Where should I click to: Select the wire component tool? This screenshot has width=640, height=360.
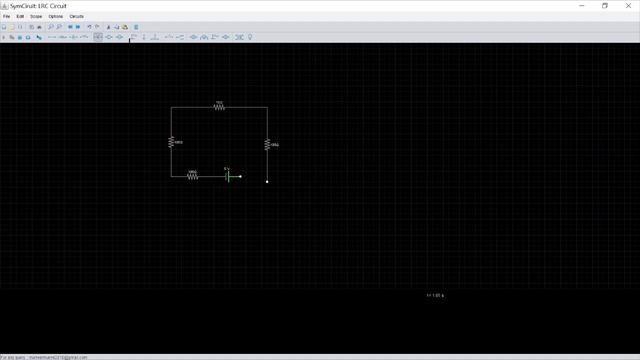click(52, 37)
